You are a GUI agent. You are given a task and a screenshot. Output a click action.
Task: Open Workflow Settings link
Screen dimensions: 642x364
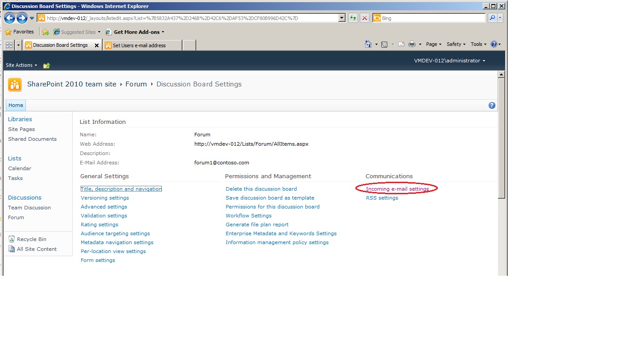[248, 216]
